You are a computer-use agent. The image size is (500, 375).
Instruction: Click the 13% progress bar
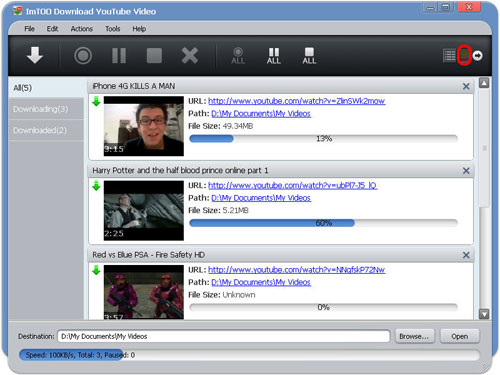click(x=323, y=139)
